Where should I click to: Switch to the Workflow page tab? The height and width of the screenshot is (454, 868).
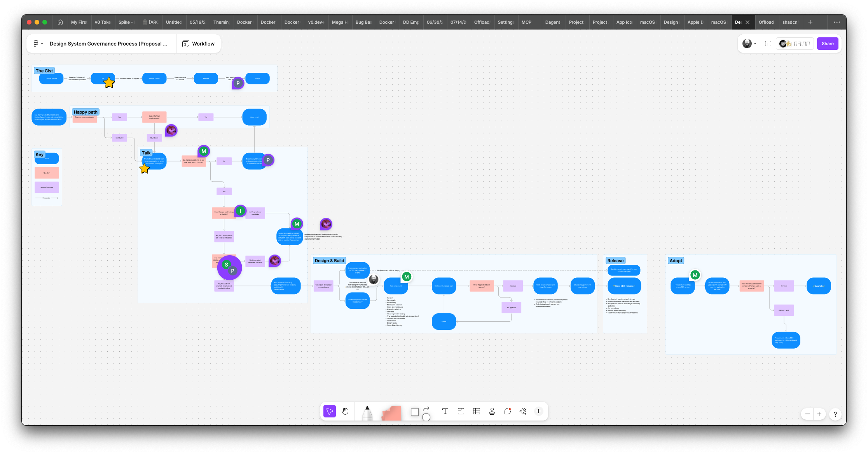pos(199,44)
